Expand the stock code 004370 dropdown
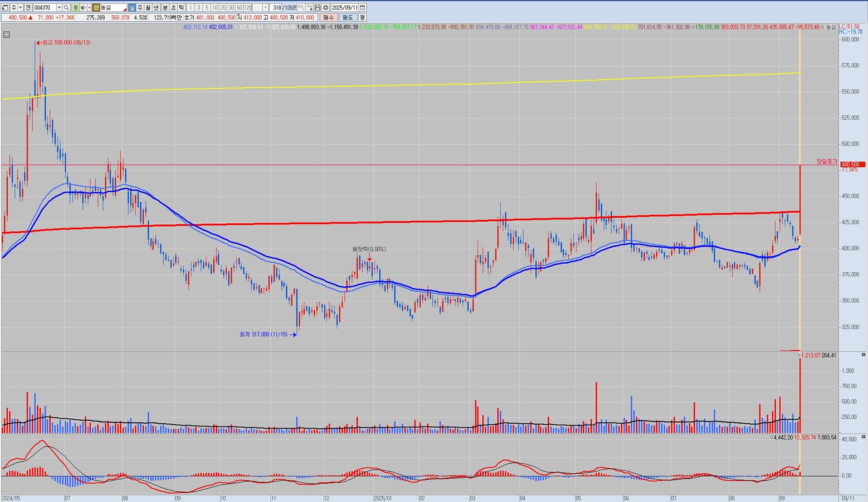Screen dimensions: 868x502 [59, 8]
